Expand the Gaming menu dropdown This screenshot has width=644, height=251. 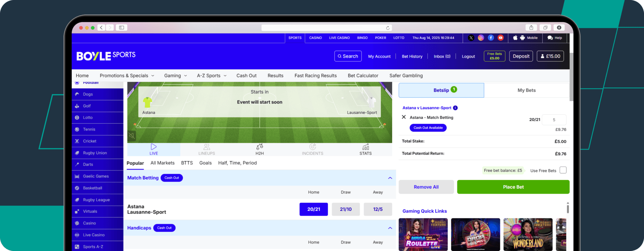click(x=176, y=75)
